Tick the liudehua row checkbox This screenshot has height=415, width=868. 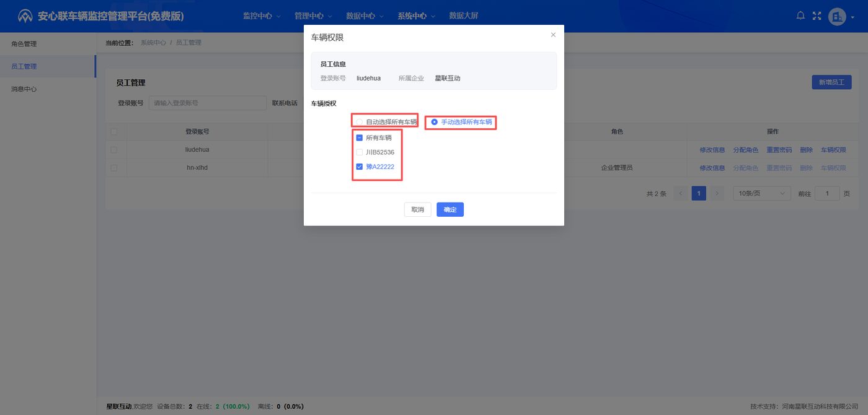click(113, 150)
